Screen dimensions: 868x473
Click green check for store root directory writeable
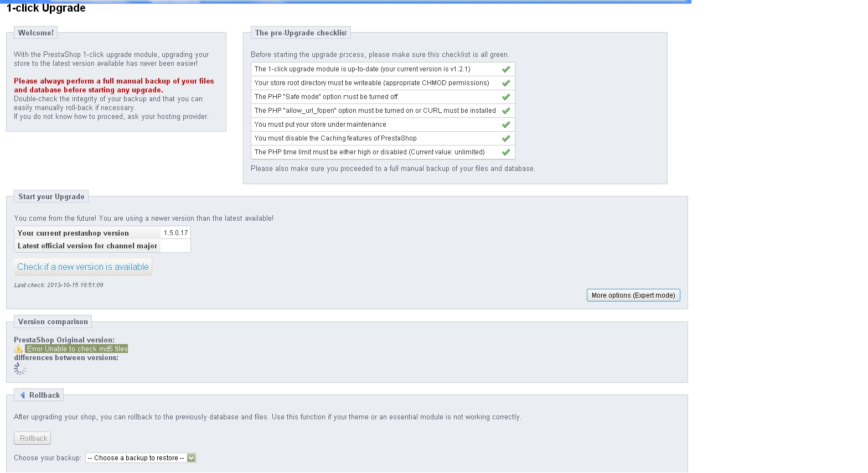[505, 83]
